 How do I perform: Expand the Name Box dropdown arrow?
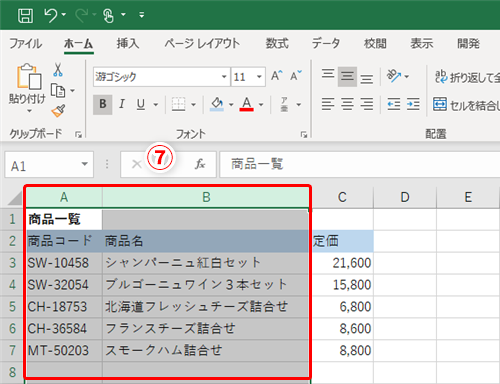85,164
